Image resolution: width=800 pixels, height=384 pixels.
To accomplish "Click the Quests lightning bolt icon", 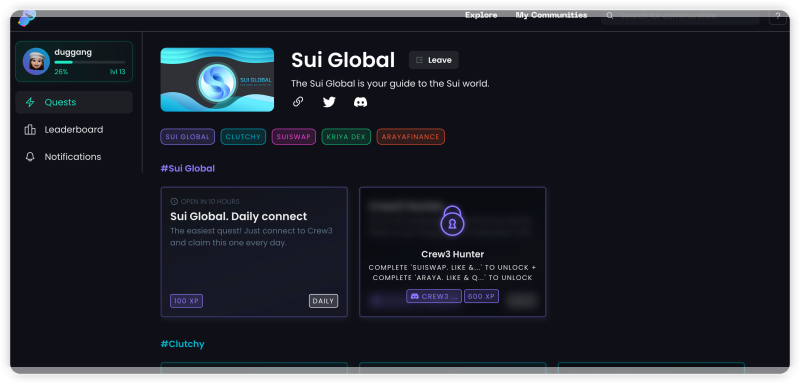I will pos(30,103).
